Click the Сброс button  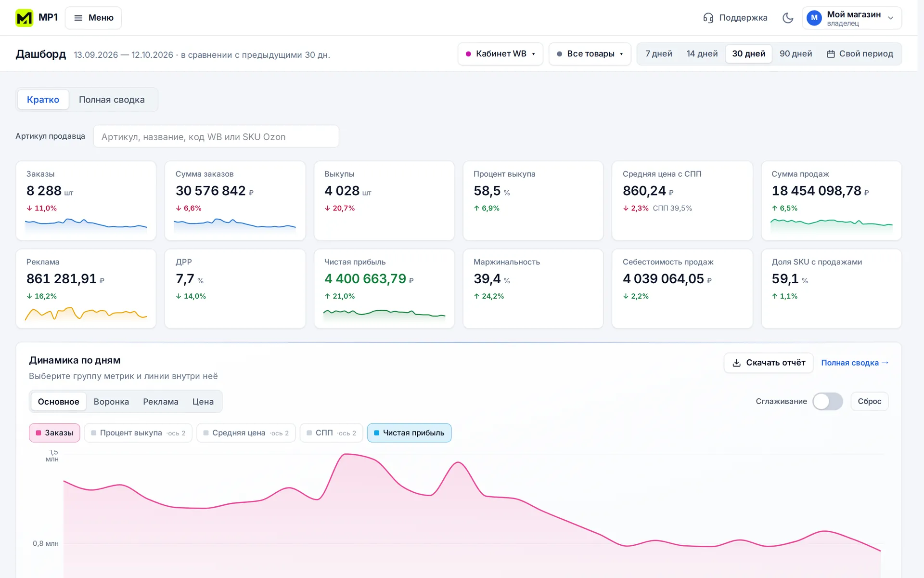(869, 401)
